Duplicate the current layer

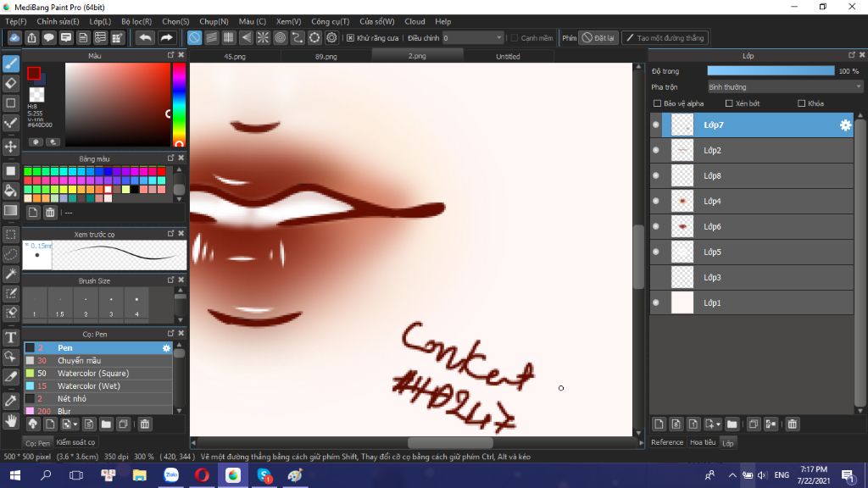[754, 424]
